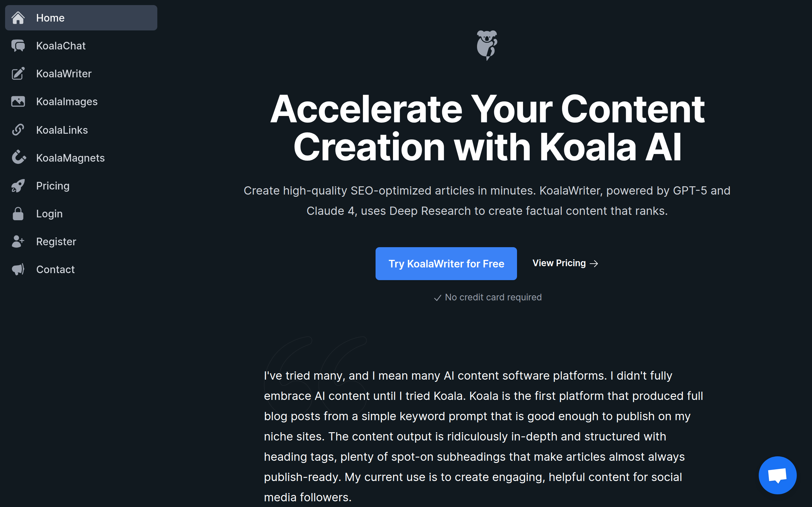Click the Contact megaphone icon
The width and height of the screenshot is (812, 507).
click(18, 269)
